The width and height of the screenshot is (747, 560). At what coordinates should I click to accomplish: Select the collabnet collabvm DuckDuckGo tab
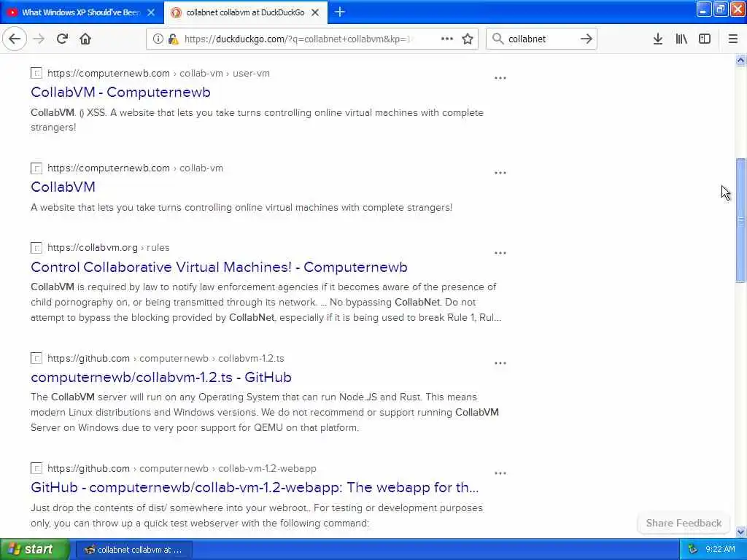click(x=245, y=12)
